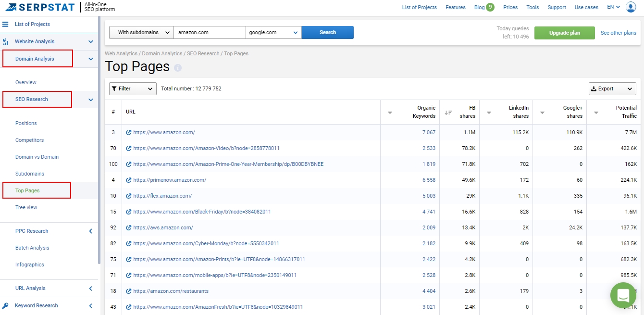Open the Filter dropdown
The width and height of the screenshot is (644, 315).
coord(133,88)
